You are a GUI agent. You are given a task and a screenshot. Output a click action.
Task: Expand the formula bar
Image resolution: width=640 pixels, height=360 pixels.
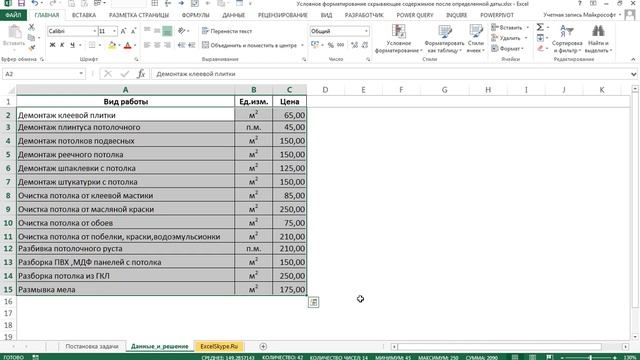tap(633, 74)
